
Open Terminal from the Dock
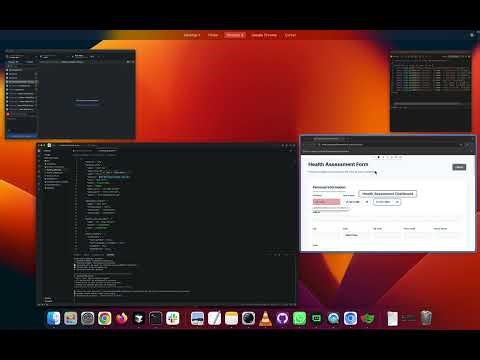tap(156, 318)
